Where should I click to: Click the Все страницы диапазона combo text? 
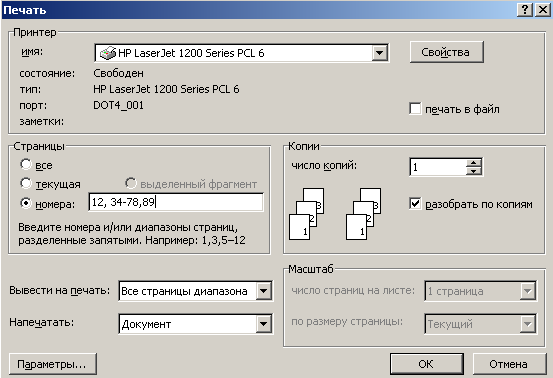pyautogui.click(x=184, y=291)
